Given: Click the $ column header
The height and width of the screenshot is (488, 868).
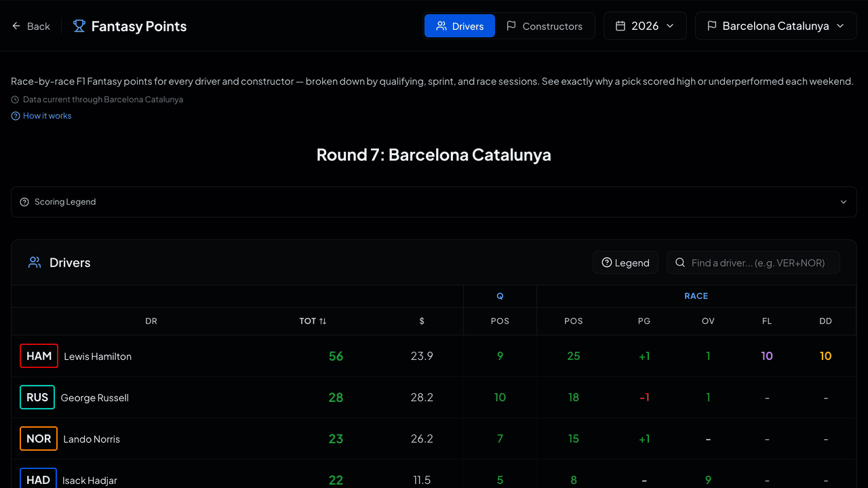Looking at the screenshot, I should click(422, 321).
